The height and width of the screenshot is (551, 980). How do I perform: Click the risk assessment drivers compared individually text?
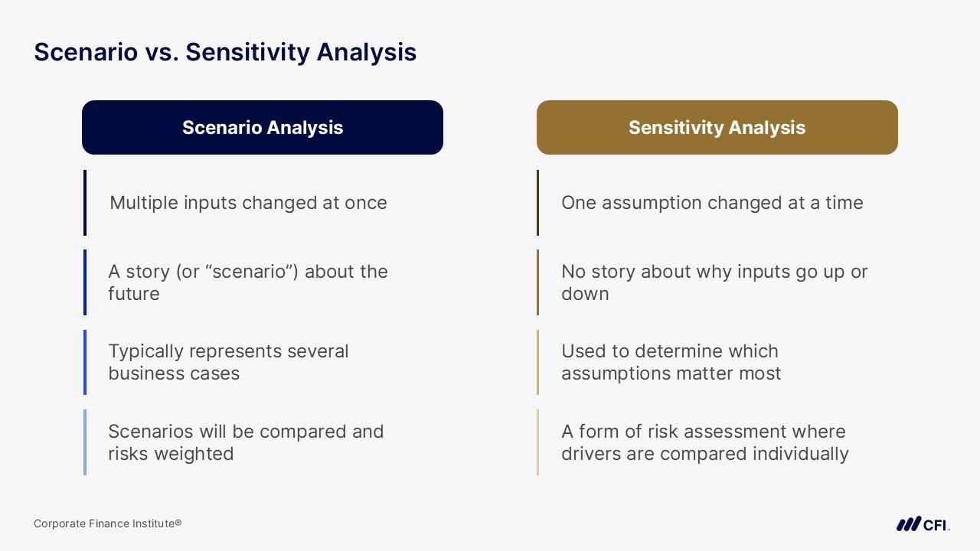704,442
